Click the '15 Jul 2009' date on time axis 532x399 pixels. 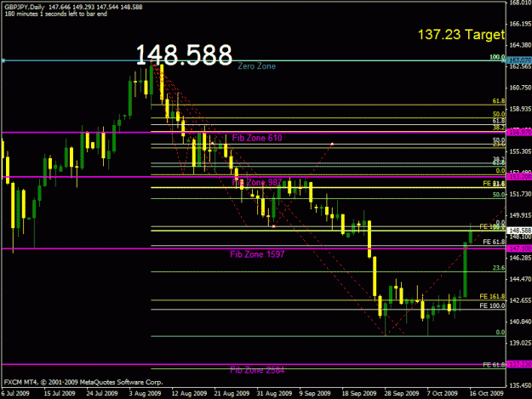[x=60, y=393]
